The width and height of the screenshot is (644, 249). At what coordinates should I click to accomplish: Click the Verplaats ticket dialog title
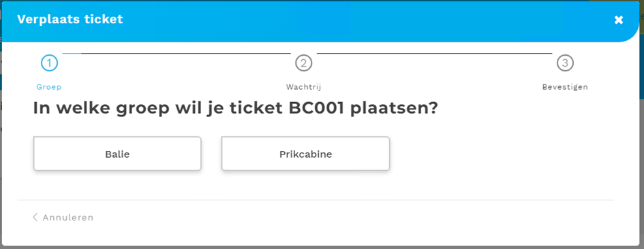pos(70,19)
